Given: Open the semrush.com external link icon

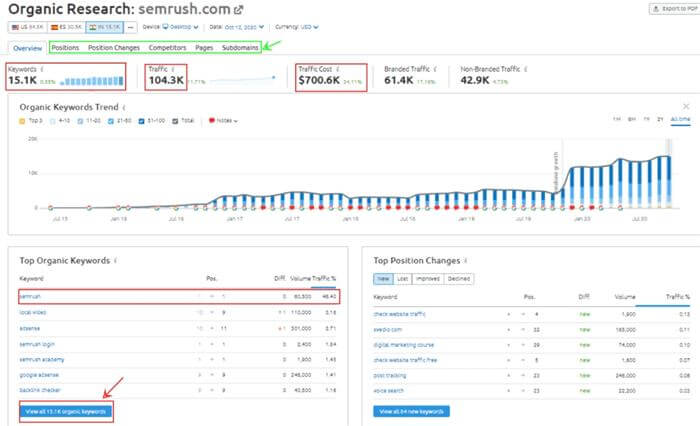Looking at the screenshot, I should point(239,9).
